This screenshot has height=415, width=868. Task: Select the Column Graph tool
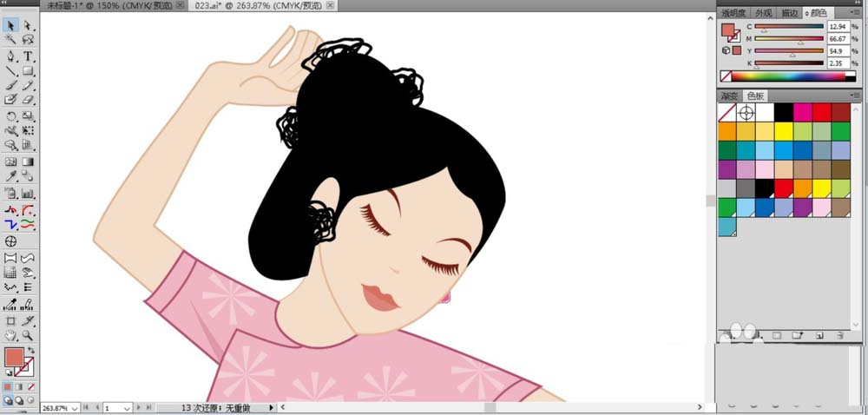[28, 194]
